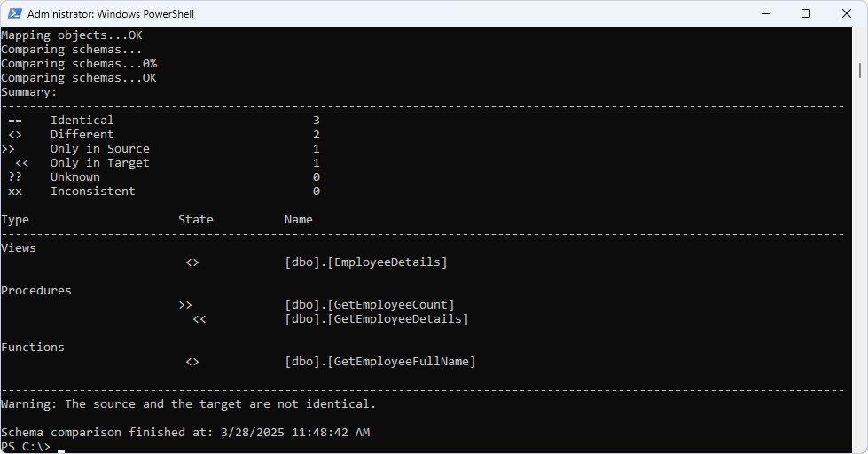Click the window title 'Administrator: Windows PowerShell'
Image resolution: width=868 pixels, height=454 pixels.
pyautogui.click(x=111, y=14)
